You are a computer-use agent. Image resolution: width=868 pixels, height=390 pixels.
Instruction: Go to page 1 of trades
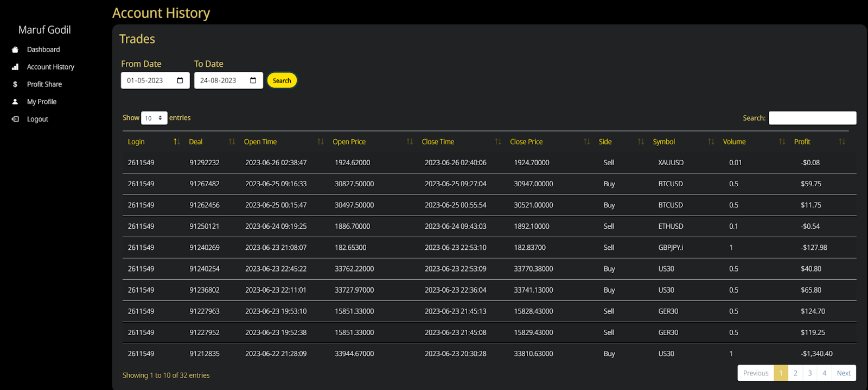pyautogui.click(x=781, y=373)
